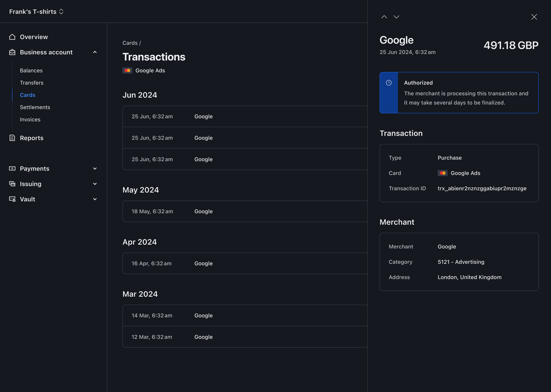
Task: Click the Google Ads card name in details
Action: click(465, 173)
